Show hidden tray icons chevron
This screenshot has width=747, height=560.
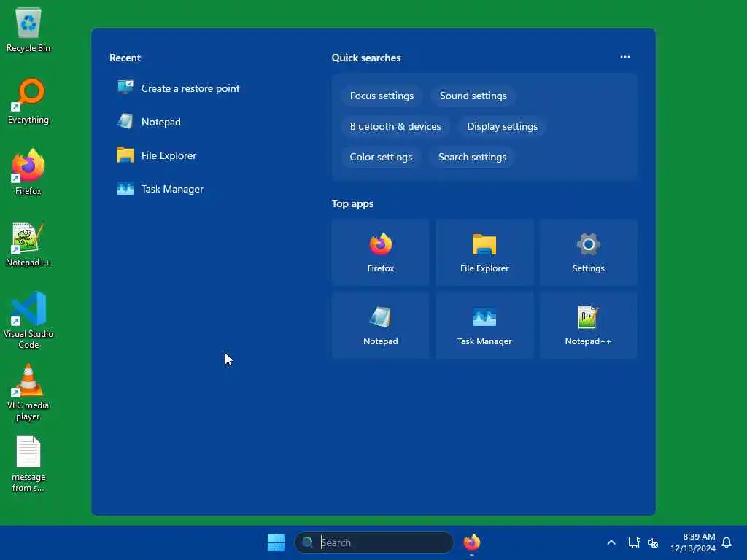pyautogui.click(x=611, y=542)
